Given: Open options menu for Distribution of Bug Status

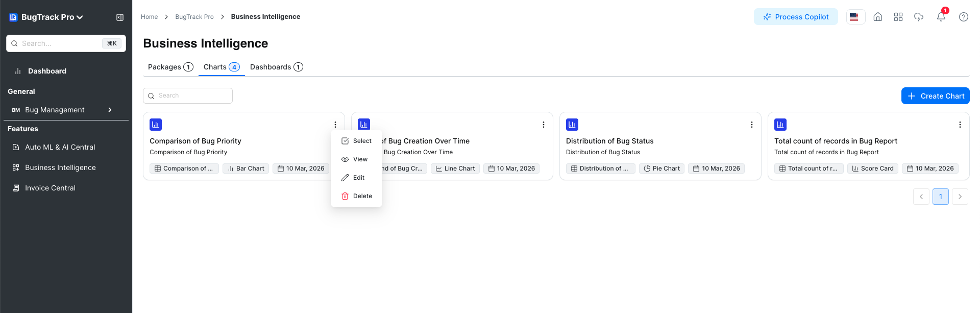Looking at the screenshot, I should coord(751,125).
